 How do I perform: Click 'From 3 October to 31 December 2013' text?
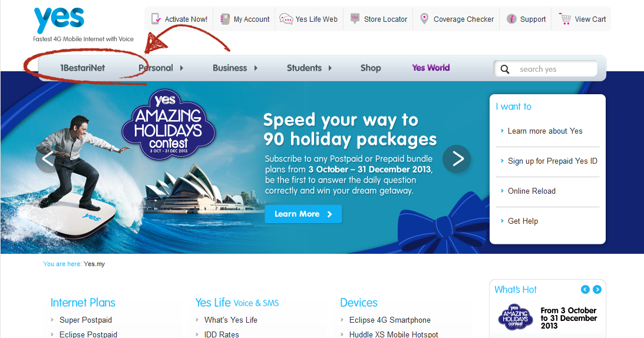[569, 319]
